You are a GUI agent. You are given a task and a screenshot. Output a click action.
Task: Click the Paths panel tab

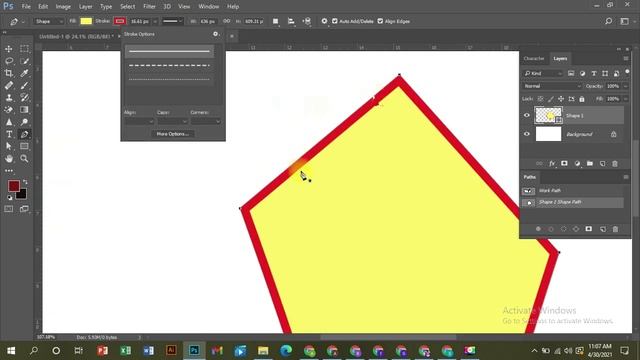530,177
